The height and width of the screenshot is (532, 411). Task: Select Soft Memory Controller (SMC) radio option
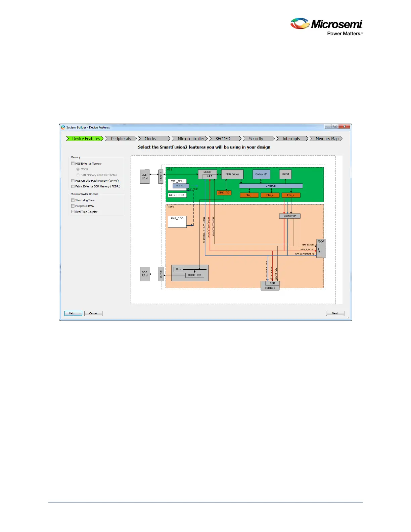[78, 175]
